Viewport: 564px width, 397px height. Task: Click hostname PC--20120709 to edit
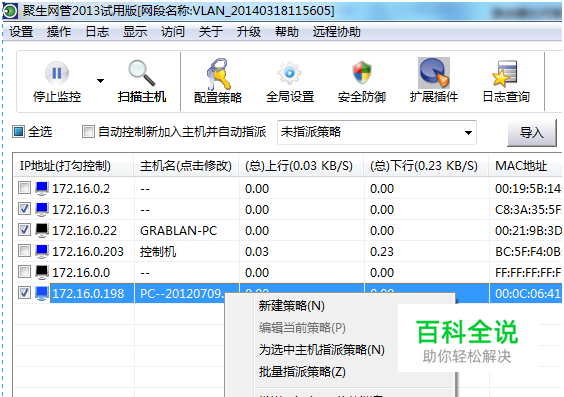[x=182, y=293]
